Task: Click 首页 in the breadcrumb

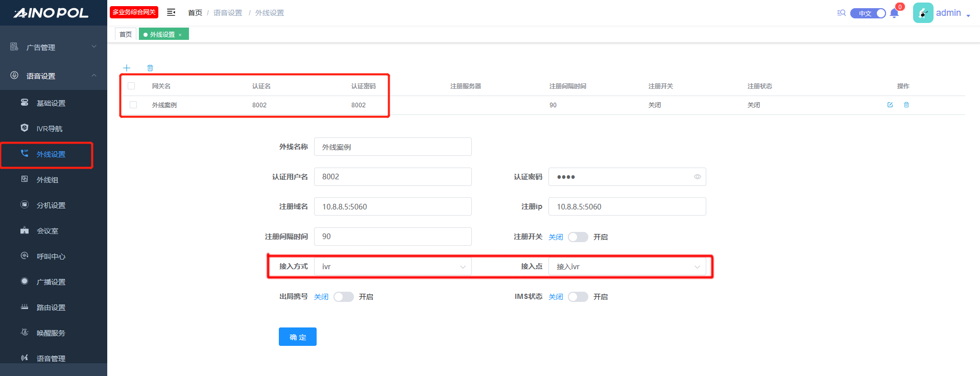Action: click(195, 13)
